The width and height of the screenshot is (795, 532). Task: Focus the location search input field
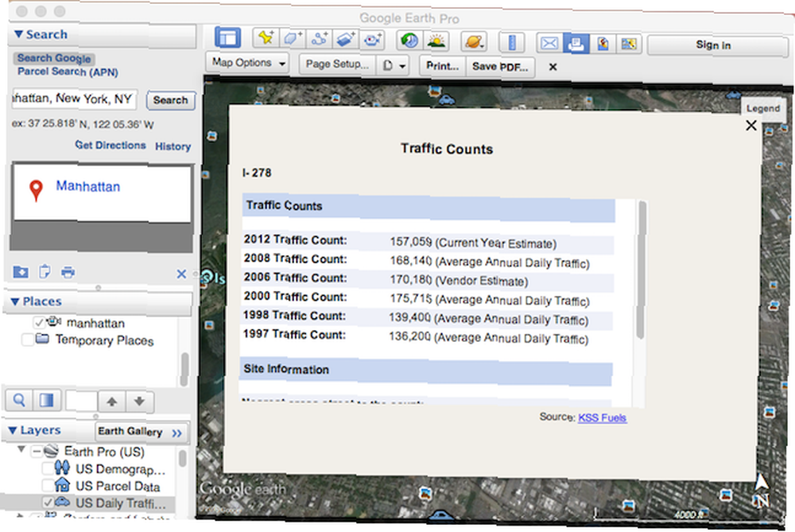point(74,99)
